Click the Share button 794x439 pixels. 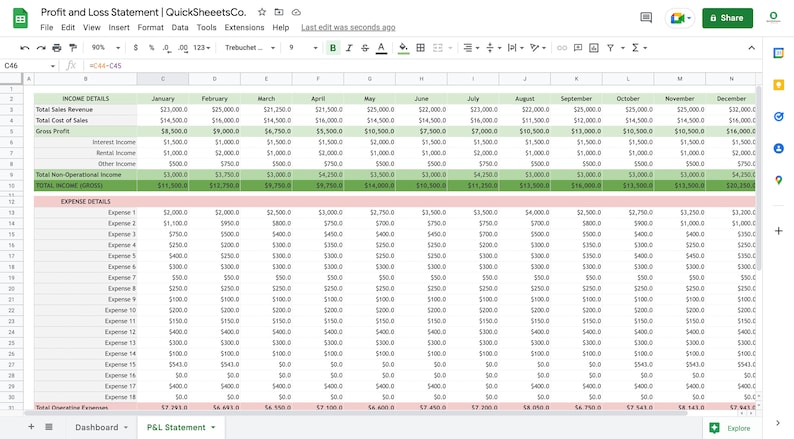[x=727, y=18]
